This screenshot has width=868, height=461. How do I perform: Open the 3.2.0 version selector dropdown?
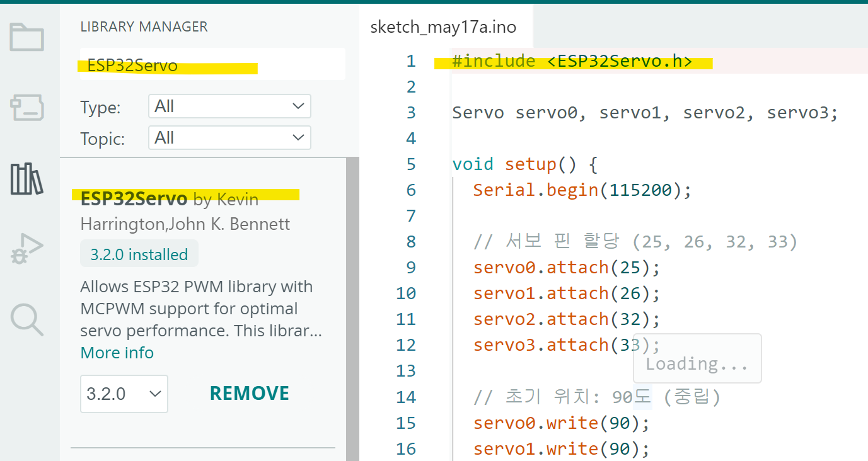pos(124,394)
